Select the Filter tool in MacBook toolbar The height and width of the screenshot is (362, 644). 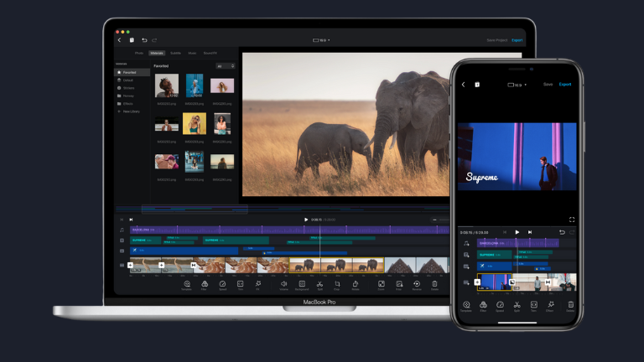(205, 285)
